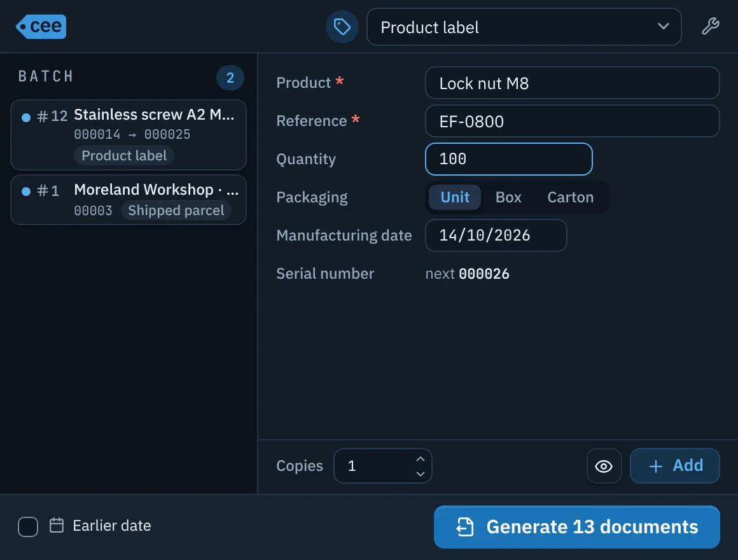Click the blue status dot of item #12

(26, 117)
